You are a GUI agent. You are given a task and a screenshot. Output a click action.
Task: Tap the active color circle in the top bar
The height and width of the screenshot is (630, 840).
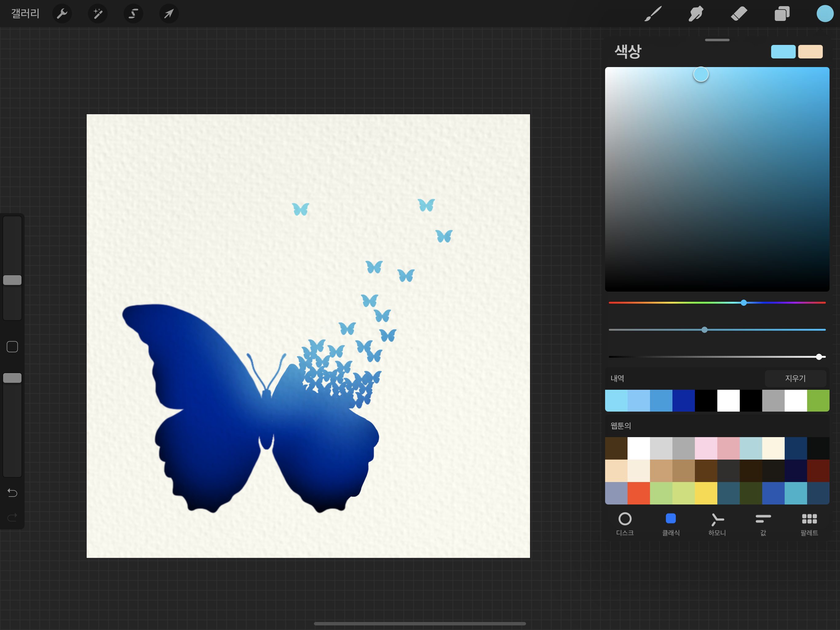tap(825, 14)
